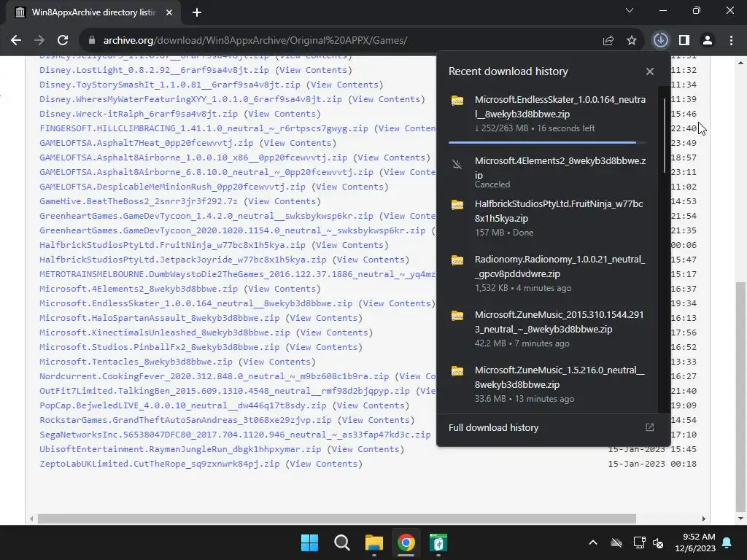Open the side panel icon
Screen dimensions: 747x560
pyautogui.click(x=684, y=41)
